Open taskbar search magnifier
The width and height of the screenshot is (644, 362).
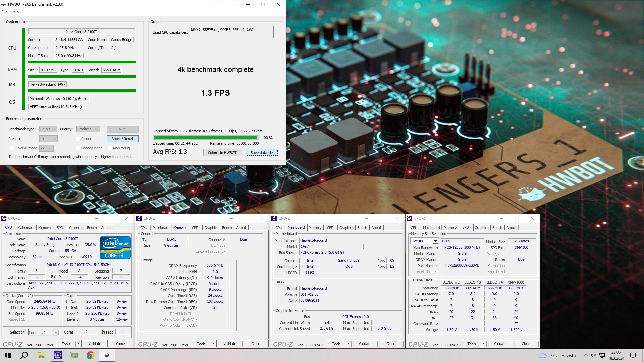point(24,355)
